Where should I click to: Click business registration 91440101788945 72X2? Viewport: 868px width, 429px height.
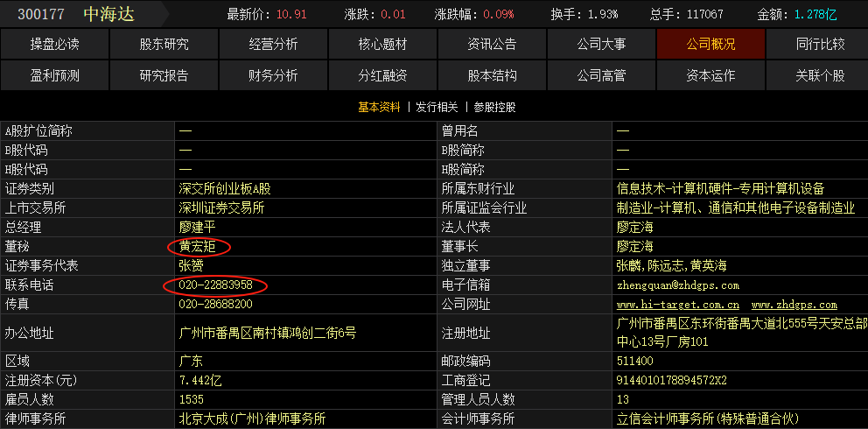671,381
